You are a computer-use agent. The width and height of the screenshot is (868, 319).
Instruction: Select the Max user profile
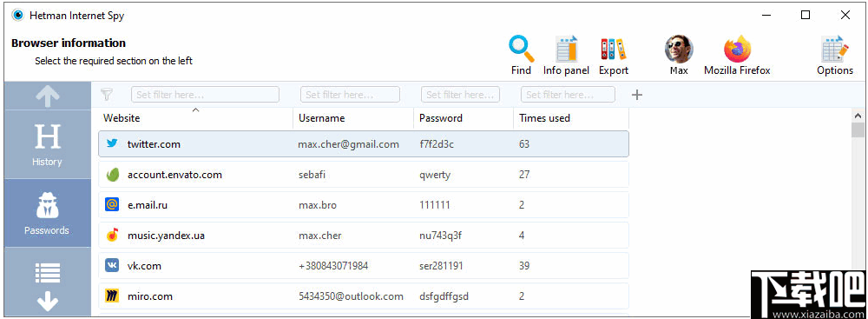(679, 56)
